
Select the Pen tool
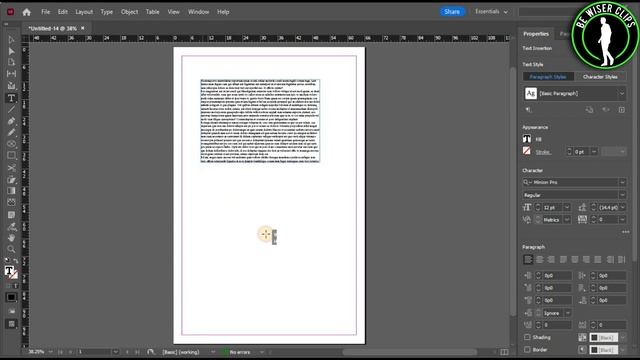[11, 121]
